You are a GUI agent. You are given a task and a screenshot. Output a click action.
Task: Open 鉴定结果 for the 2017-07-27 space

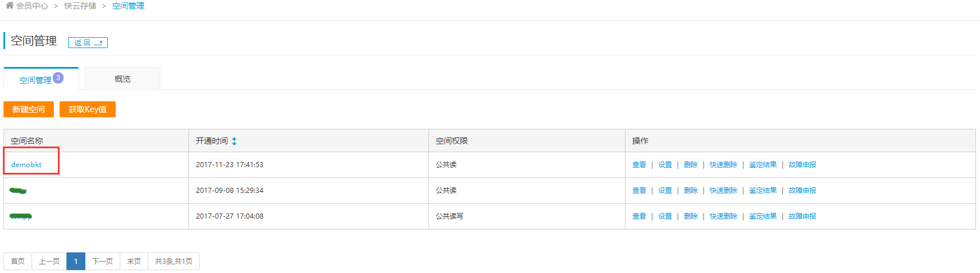[763, 216]
